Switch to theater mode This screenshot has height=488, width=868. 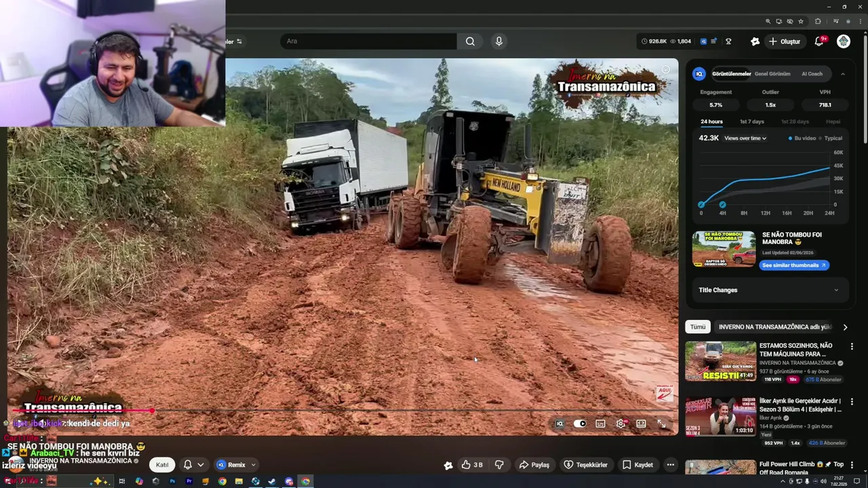coord(641,424)
